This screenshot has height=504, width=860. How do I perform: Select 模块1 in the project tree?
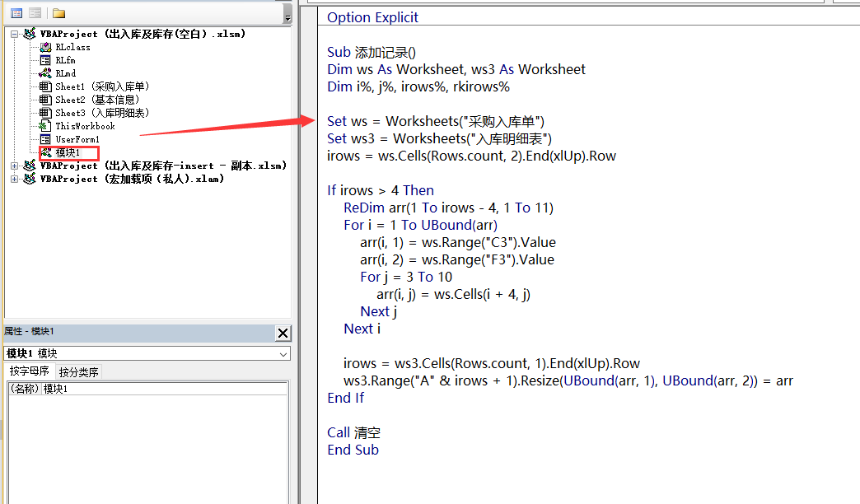(x=68, y=152)
